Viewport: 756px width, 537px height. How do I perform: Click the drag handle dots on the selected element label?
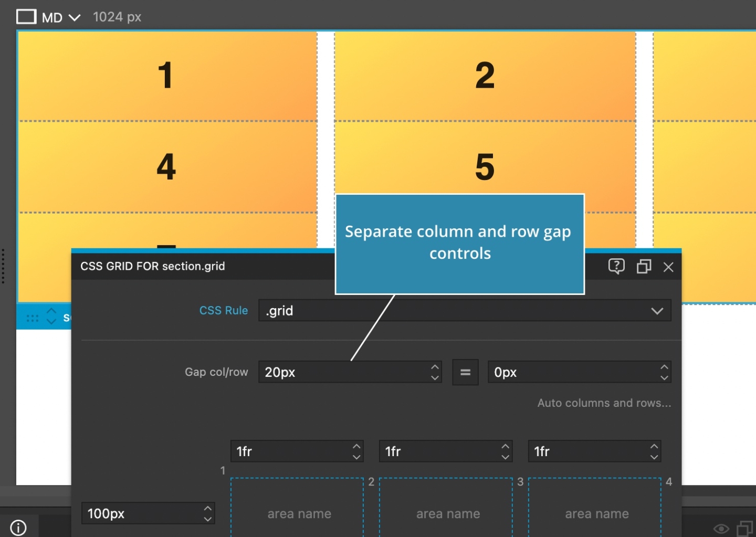coord(33,318)
